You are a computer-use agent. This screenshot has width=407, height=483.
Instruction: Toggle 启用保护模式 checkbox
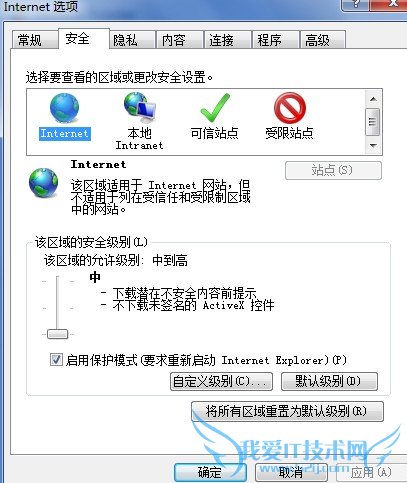coord(56,360)
